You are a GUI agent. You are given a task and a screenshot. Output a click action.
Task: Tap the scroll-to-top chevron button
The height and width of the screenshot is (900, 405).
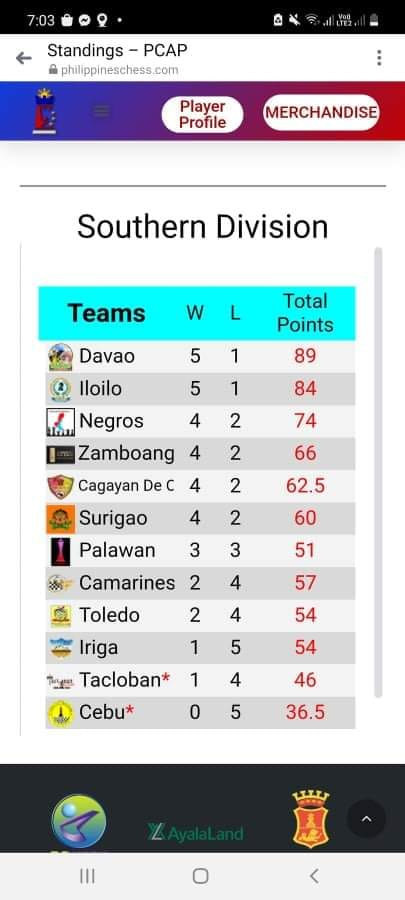[366, 819]
